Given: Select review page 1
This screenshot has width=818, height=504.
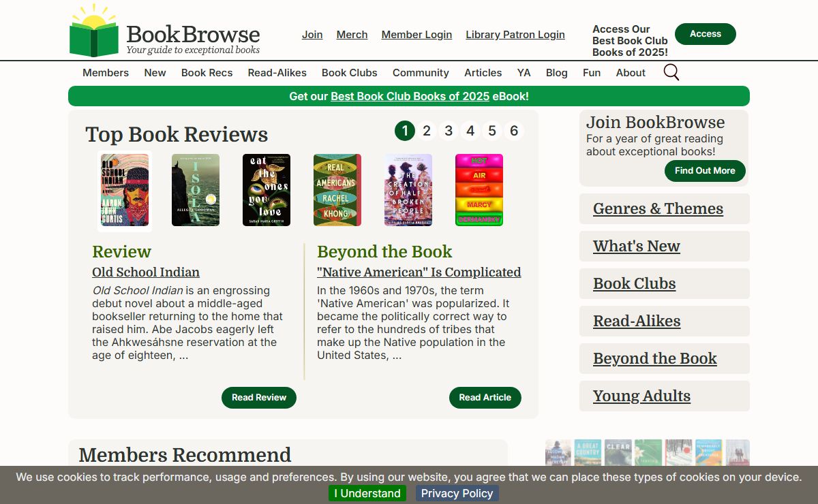Looking at the screenshot, I should click(x=405, y=131).
